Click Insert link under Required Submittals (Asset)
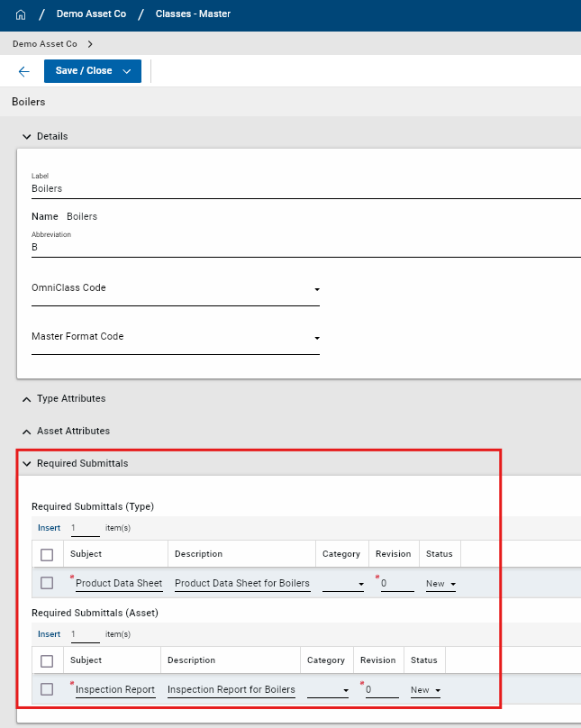581x728 pixels. (49, 634)
